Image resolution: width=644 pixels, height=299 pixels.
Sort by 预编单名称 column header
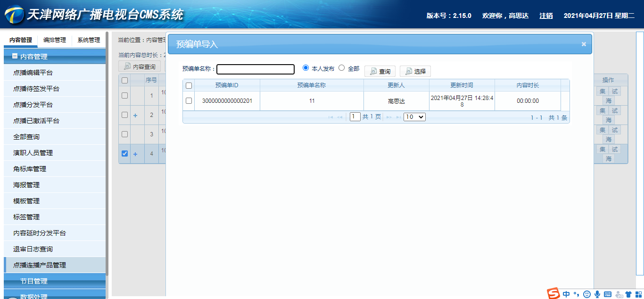[x=312, y=85]
